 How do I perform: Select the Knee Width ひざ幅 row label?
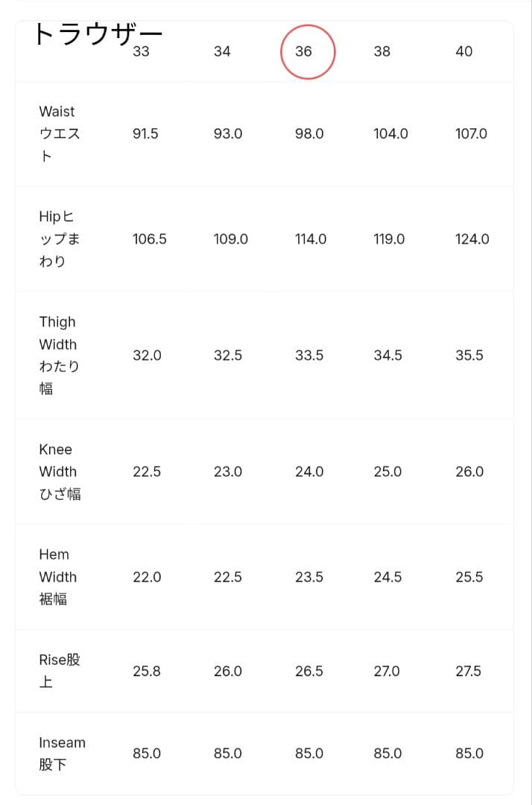59,472
